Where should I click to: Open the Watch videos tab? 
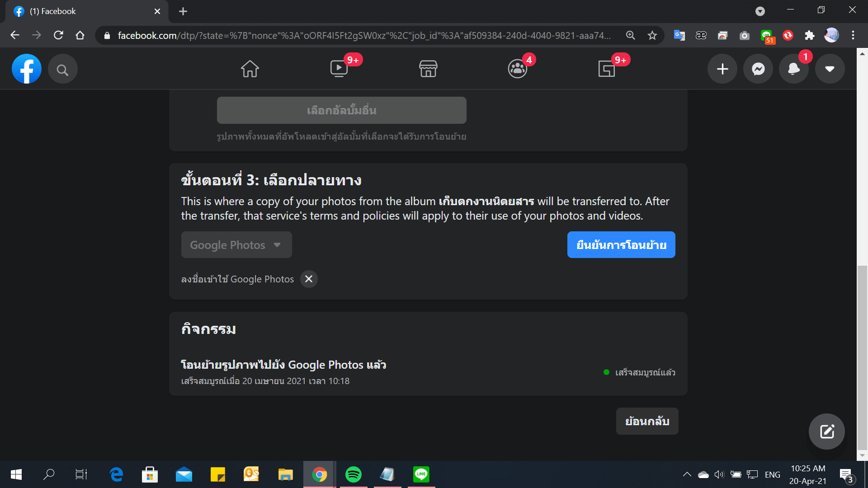[339, 69]
